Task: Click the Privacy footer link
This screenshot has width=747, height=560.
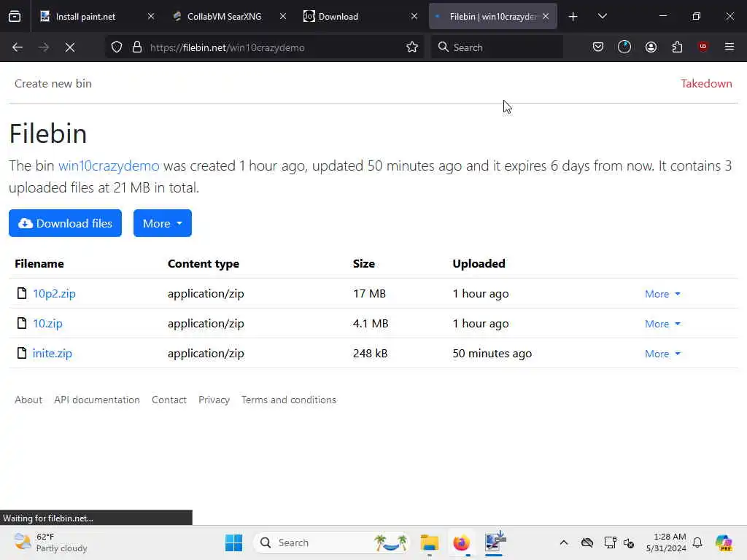Action: 214,400
